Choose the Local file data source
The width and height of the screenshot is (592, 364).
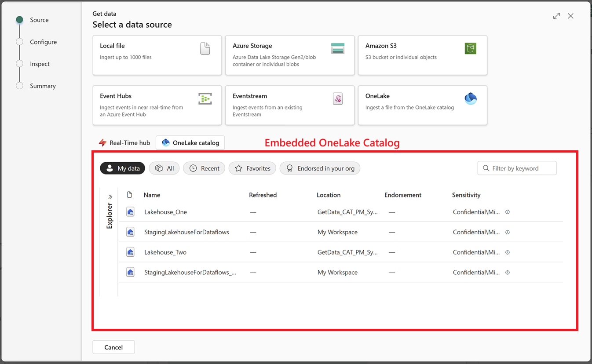click(x=157, y=55)
